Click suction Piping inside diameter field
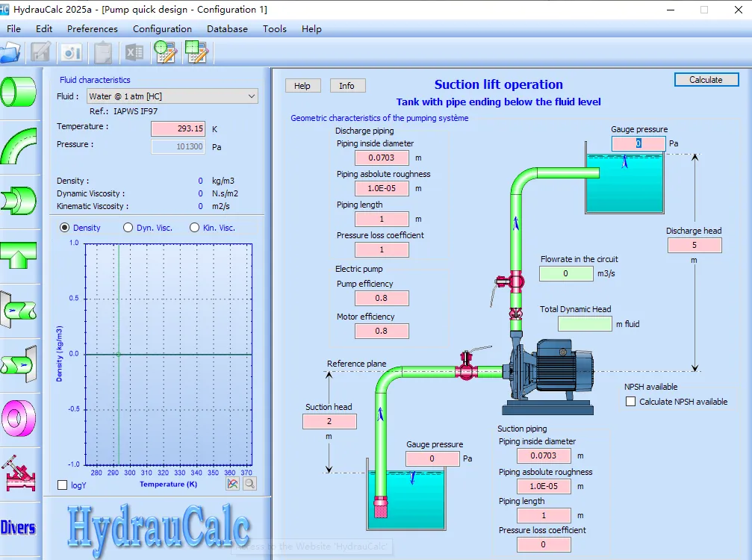This screenshot has width=752, height=560. (544, 456)
